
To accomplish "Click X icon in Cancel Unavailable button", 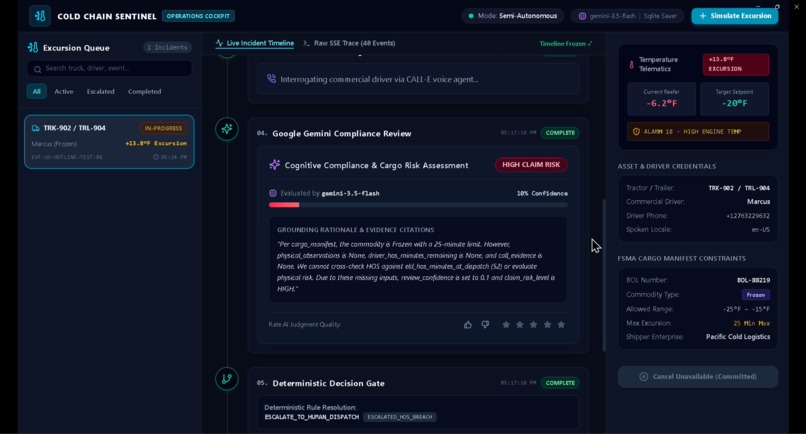I will [x=644, y=376].
